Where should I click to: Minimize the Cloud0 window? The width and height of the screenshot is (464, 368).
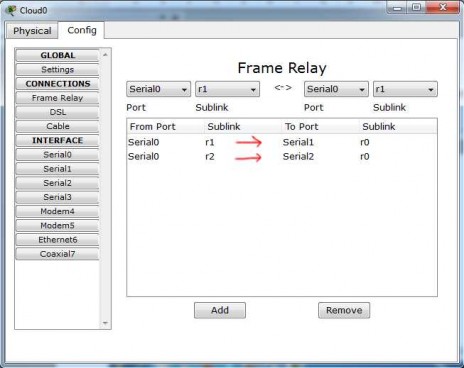397,7
